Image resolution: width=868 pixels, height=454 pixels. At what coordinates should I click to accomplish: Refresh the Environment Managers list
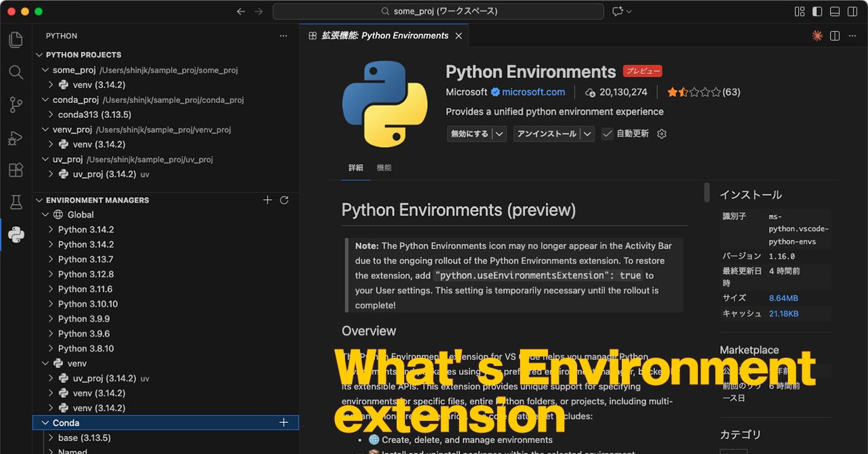[x=284, y=199]
